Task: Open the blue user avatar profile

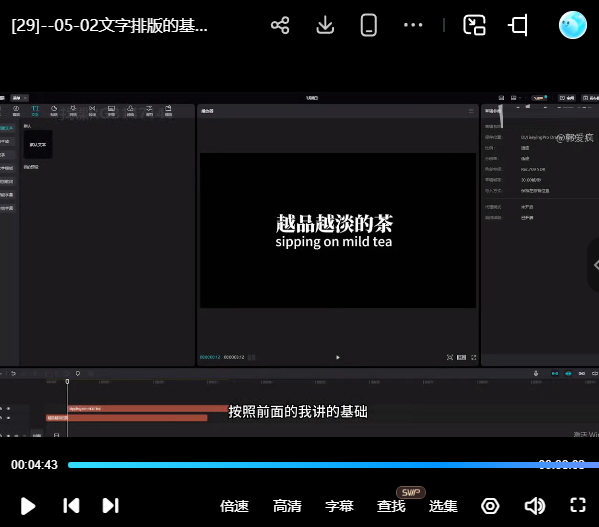Action: [573, 25]
